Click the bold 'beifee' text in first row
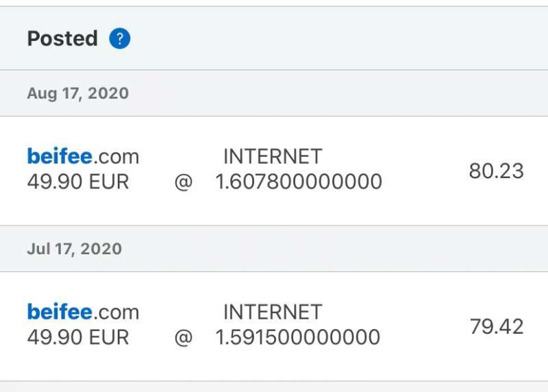This screenshot has height=392, width=548. (60, 156)
